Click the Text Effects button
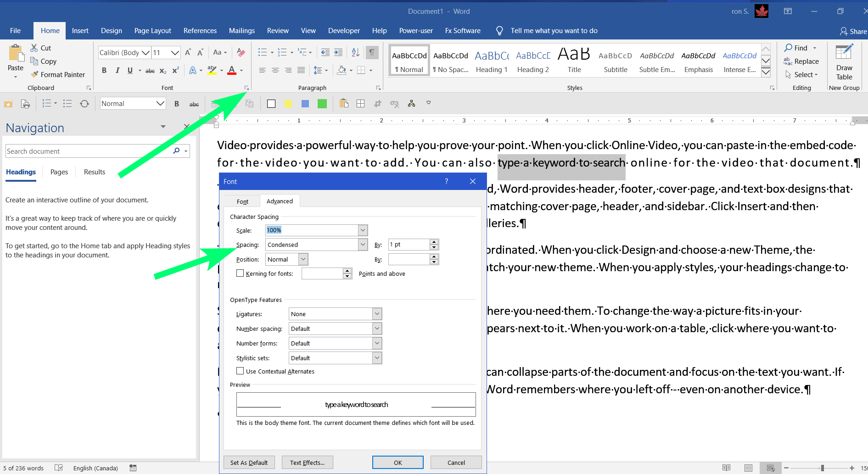Screen dimensions: 868x474 [x=307, y=463]
